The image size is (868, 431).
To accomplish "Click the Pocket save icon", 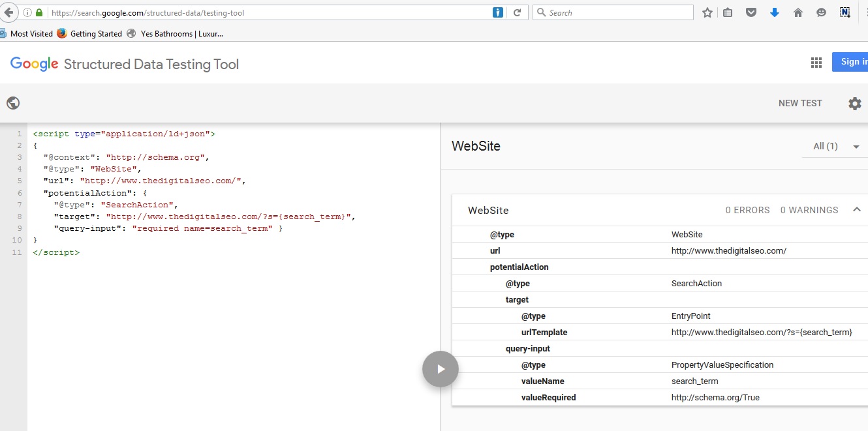I will coord(751,12).
